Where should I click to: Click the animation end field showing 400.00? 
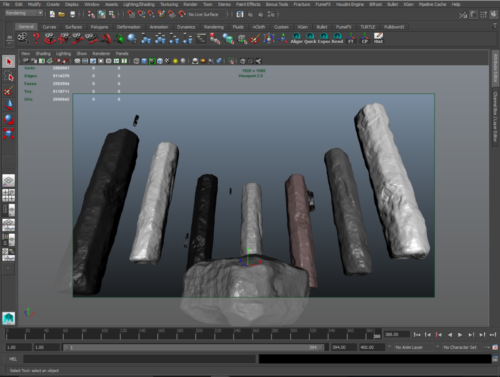coord(372,347)
